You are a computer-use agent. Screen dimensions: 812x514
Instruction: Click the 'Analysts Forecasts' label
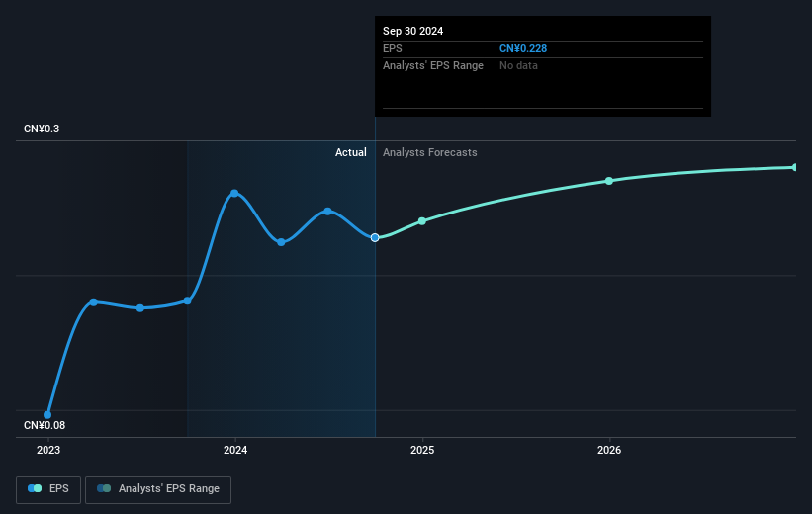(x=430, y=152)
